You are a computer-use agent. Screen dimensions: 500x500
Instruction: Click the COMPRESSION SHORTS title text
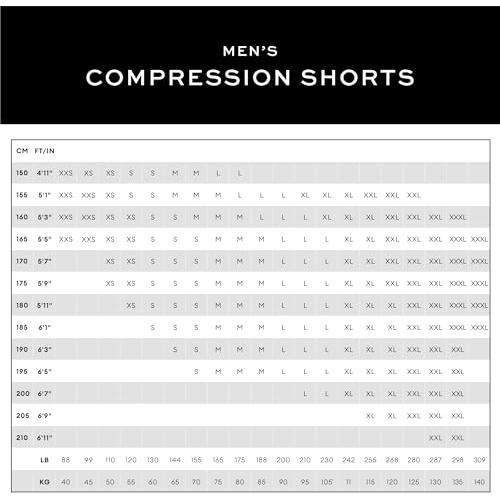pyautogui.click(x=250, y=78)
